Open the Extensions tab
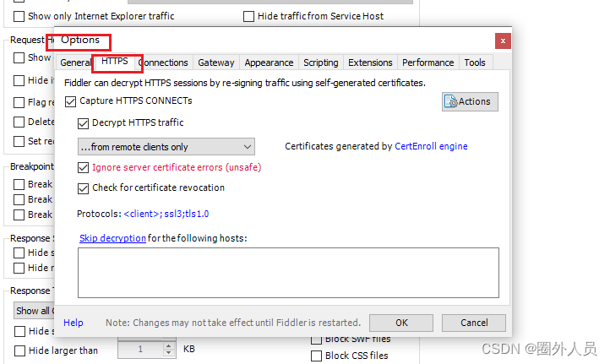 (370, 62)
